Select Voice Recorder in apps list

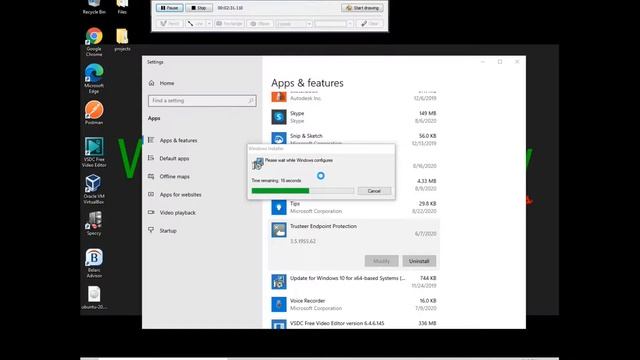point(354,304)
